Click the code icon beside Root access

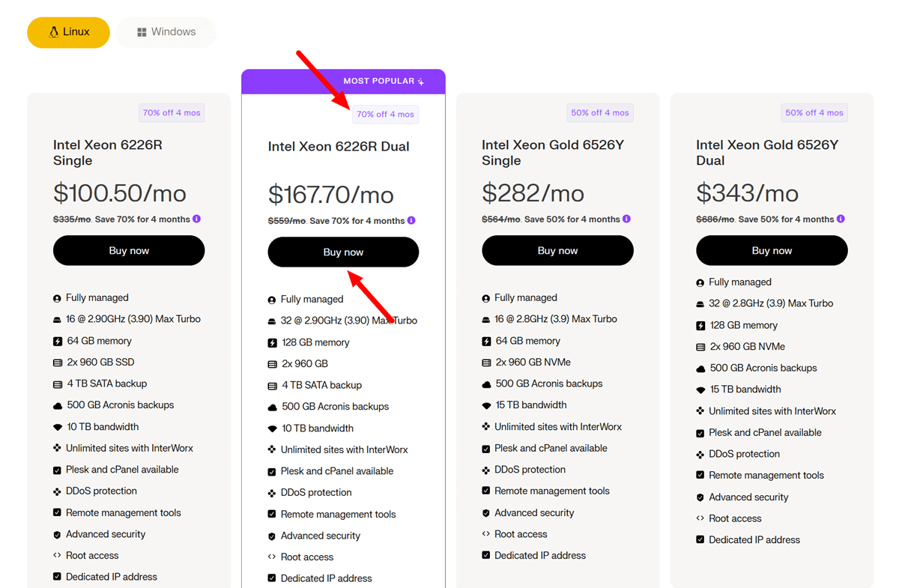click(x=271, y=557)
